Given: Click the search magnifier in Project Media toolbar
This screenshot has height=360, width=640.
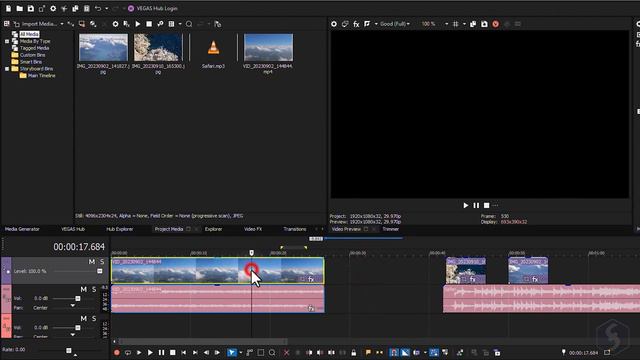Looking at the screenshot, I should (189, 24).
